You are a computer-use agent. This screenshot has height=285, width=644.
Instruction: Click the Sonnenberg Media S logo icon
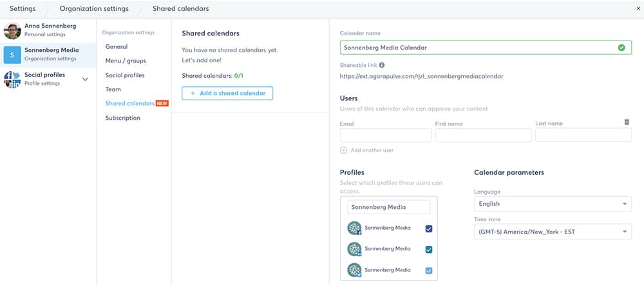[x=12, y=55]
